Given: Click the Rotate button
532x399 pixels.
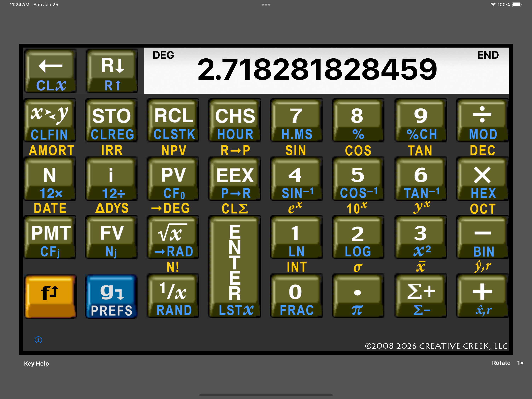Looking at the screenshot, I should [501, 363].
